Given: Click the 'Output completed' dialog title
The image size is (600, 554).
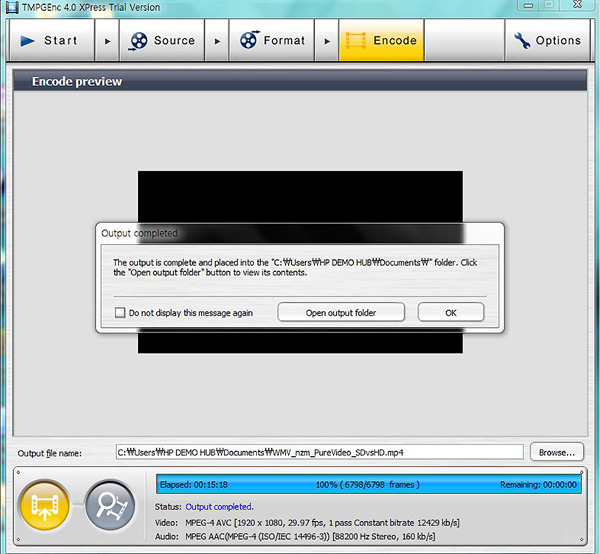Looking at the screenshot, I should point(139,233).
